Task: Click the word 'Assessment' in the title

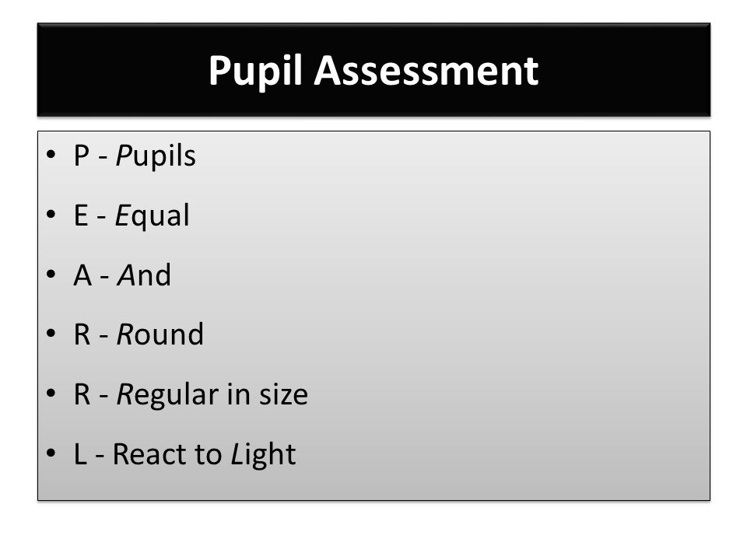Action: coord(426,71)
